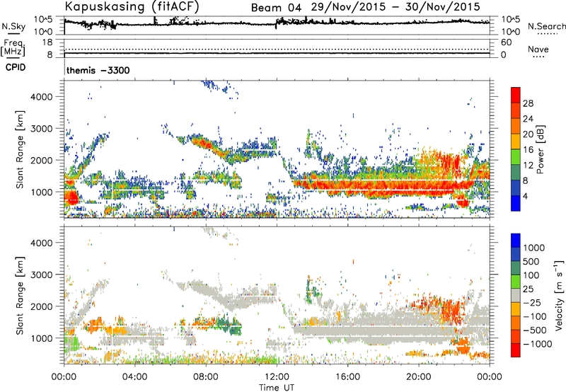The height and width of the screenshot is (392, 566).
Task: Click the 'Freq. [MHz]' label
Action: 13,47
